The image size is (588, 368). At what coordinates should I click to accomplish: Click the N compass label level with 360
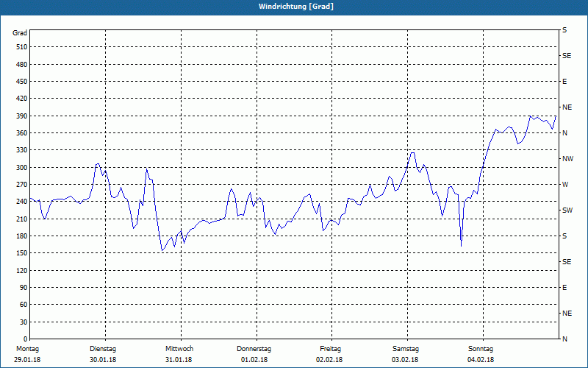(x=565, y=133)
